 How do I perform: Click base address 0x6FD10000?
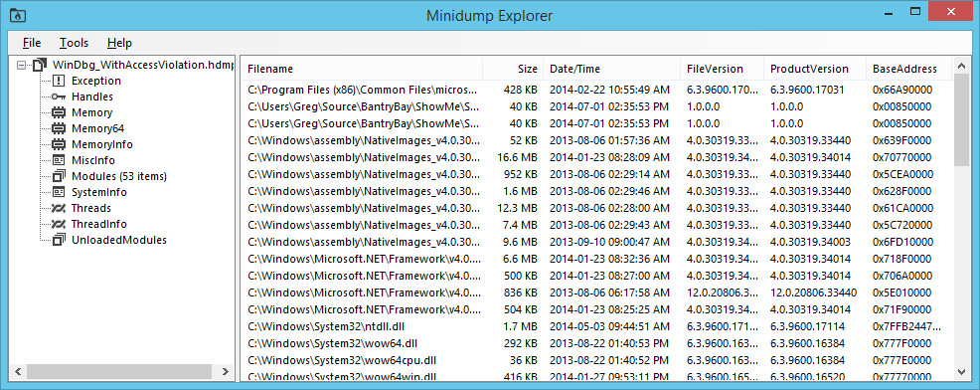coord(902,242)
